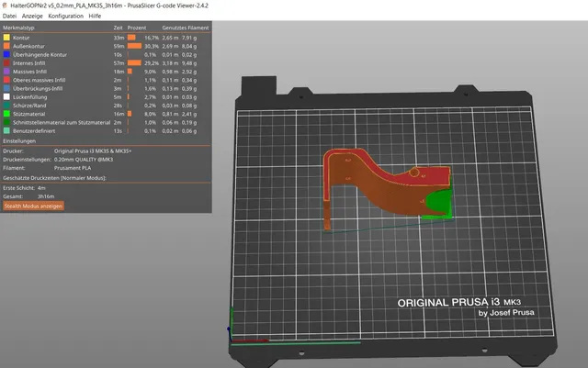The image size is (588, 368).
Task: Toggle the light blue Überbrückungs-Infill swatch
Action: [x=6, y=88]
